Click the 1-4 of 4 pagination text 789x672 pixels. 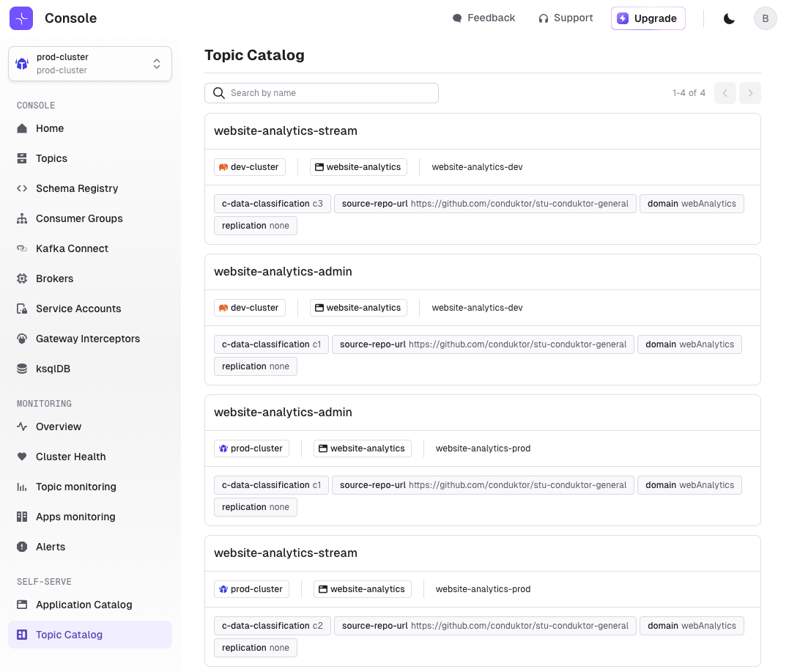click(689, 93)
